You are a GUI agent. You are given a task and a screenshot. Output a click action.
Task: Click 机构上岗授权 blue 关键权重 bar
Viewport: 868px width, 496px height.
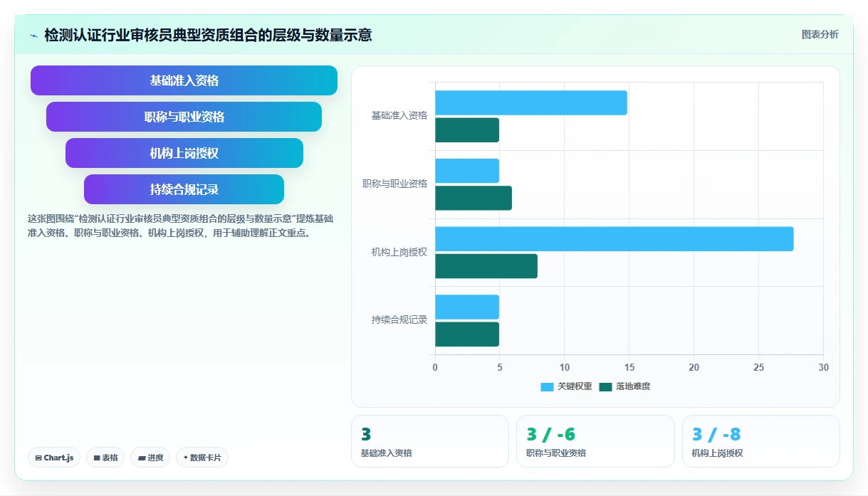click(615, 239)
